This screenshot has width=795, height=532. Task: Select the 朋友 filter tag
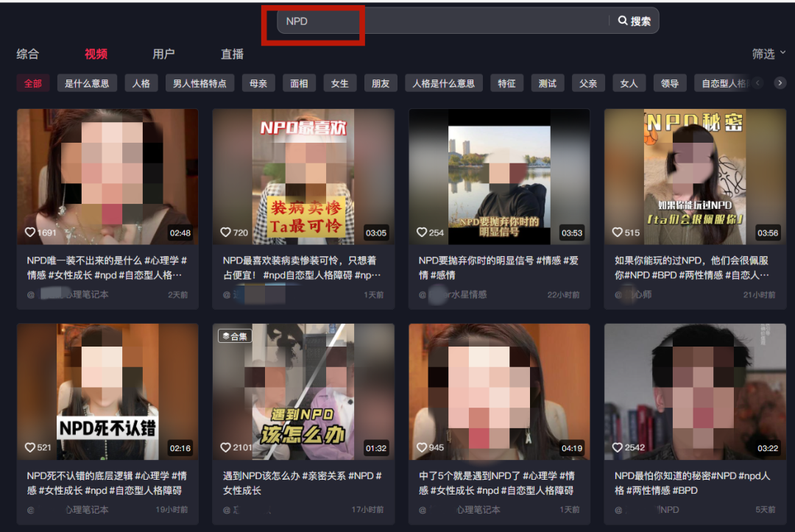point(381,83)
